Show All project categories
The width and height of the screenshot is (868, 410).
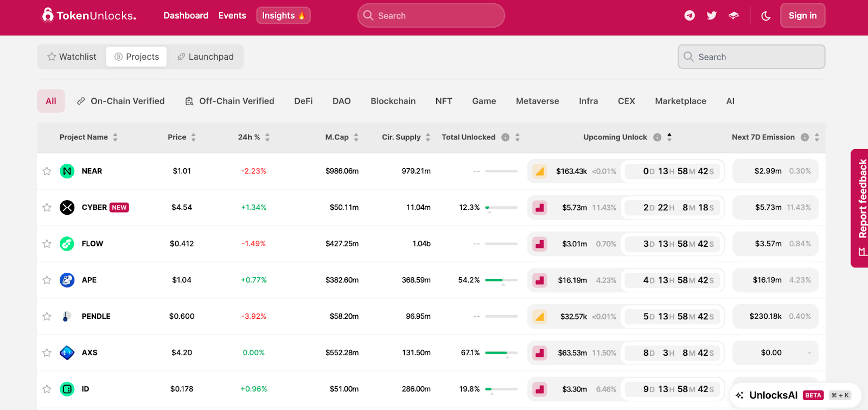point(51,101)
